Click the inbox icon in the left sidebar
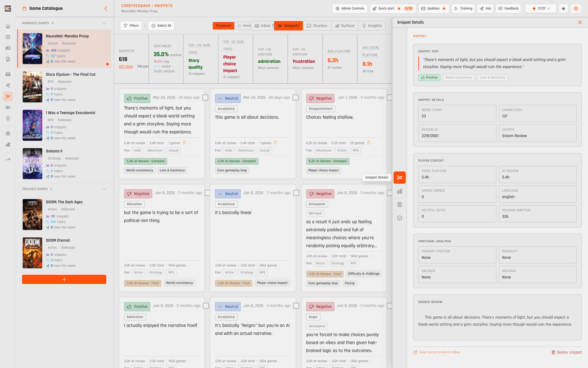This screenshot has width=588, height=368. 8,74
